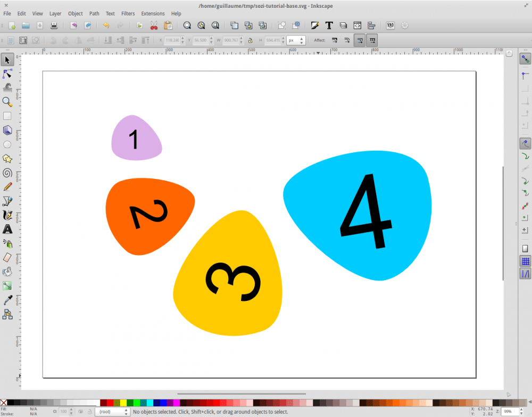Open the (root) layer dropdown

[112, 412]
